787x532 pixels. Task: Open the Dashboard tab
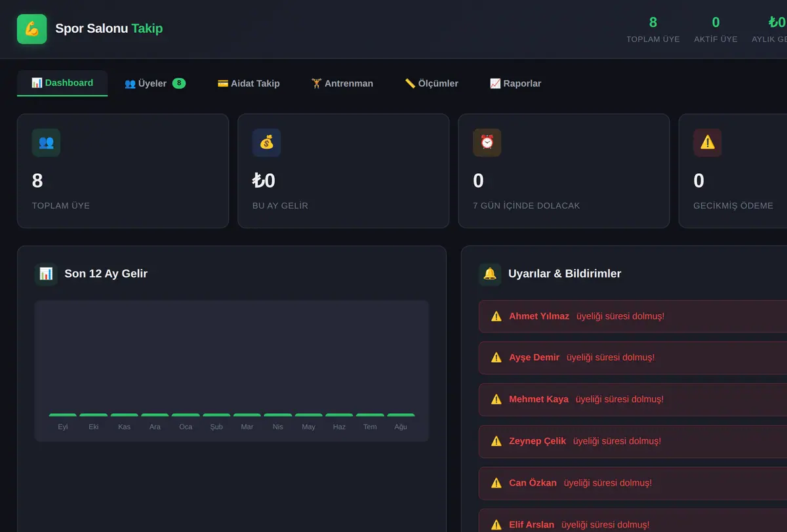62,83
